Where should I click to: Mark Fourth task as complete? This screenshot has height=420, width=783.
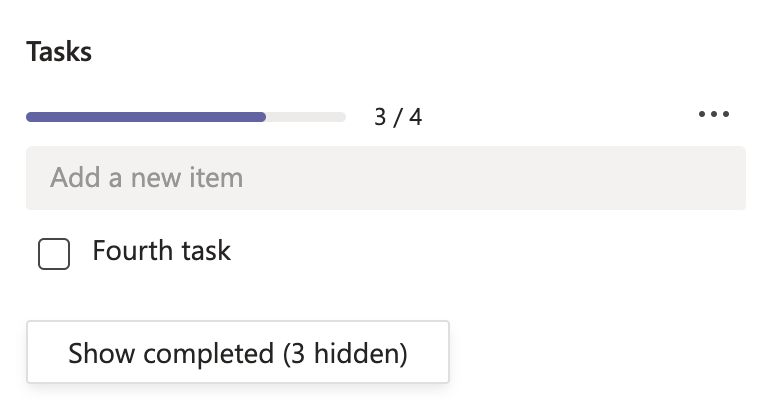pos(54,254)
